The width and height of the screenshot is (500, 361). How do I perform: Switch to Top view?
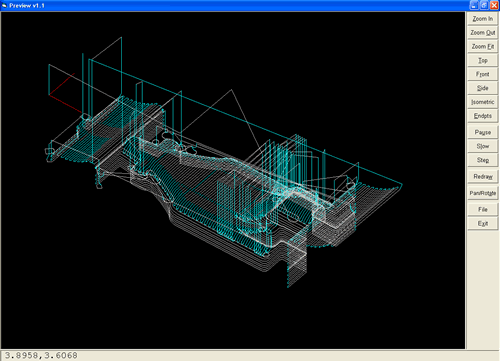click(482, 60)
